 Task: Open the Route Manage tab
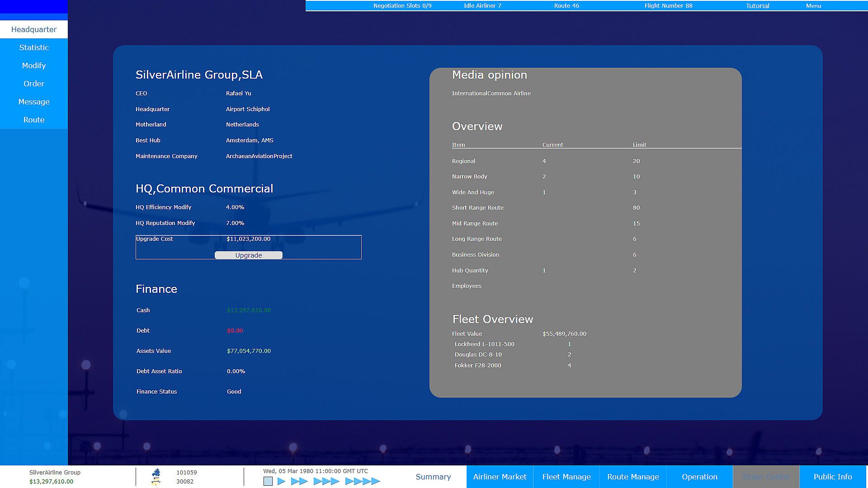click(x=633, y=477)
